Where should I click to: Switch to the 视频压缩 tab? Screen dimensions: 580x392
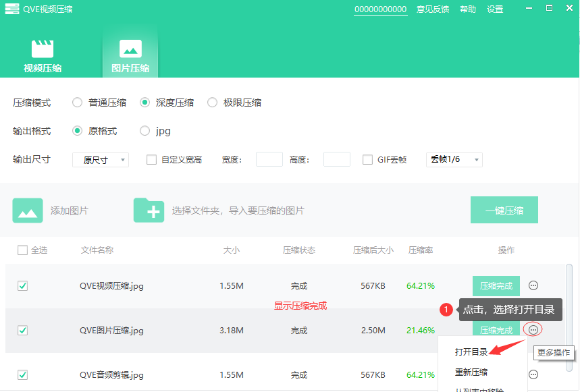43,56
